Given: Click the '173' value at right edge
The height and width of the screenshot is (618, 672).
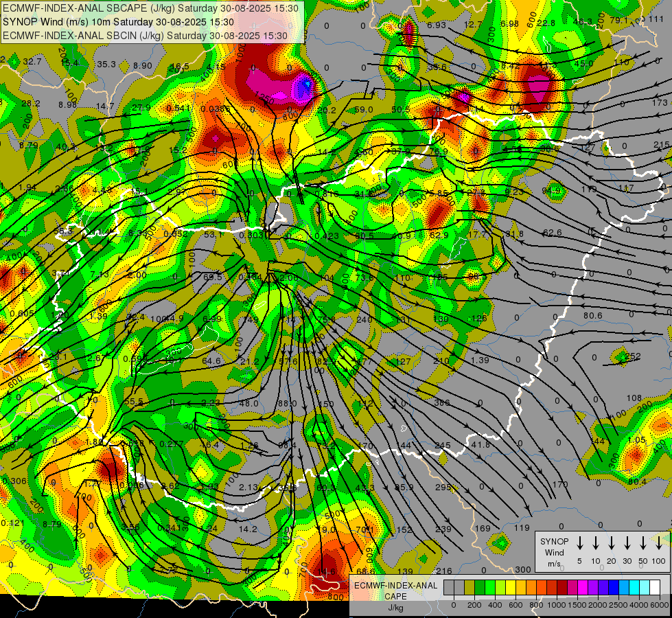Looking at the screenshot, I should coord(660,102).
